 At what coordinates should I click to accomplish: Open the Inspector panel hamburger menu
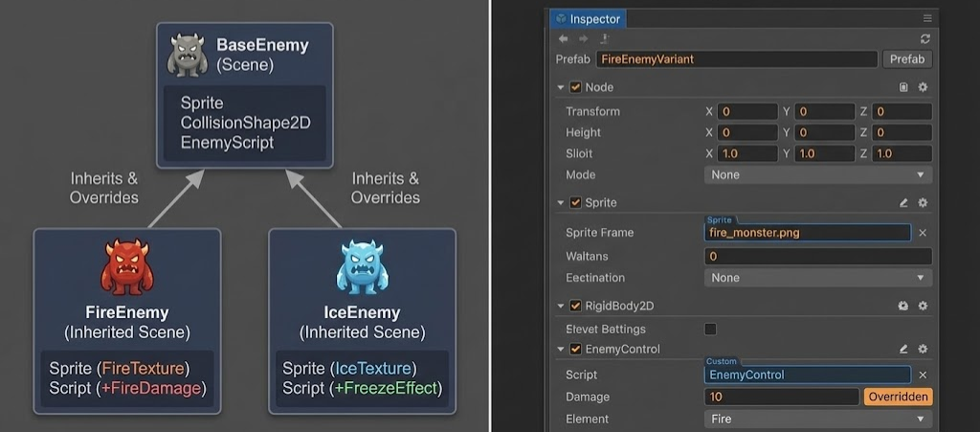926,18
